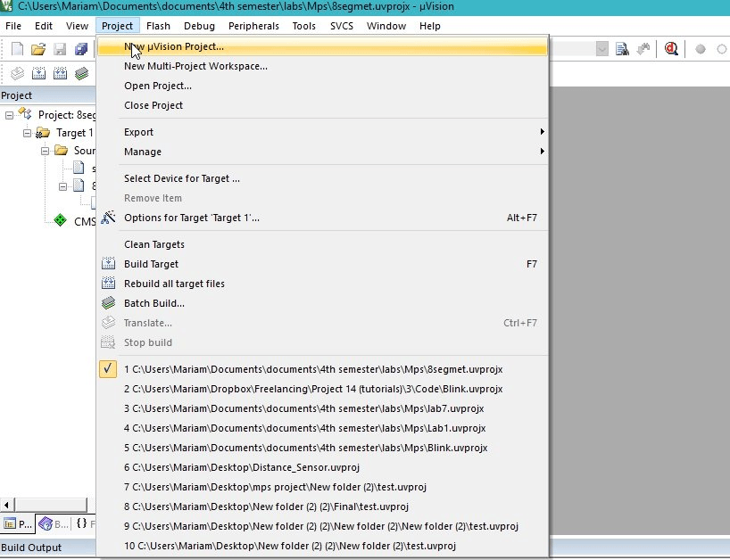This screenshot has height=560, width=730.
Task: Click the Open file folder icon in toolbar
Action: point(38,50)
